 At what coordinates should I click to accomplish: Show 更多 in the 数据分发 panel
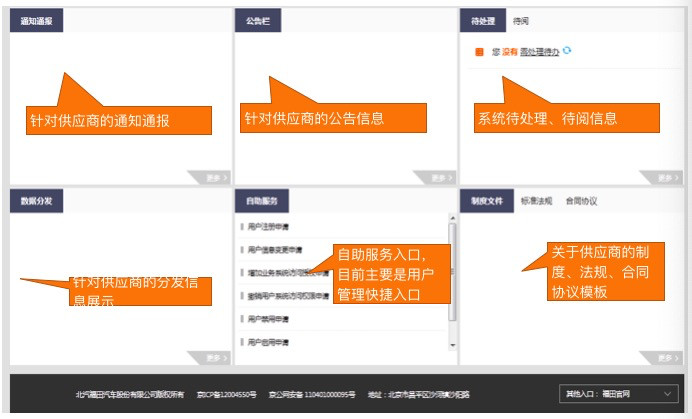point(208,357)
